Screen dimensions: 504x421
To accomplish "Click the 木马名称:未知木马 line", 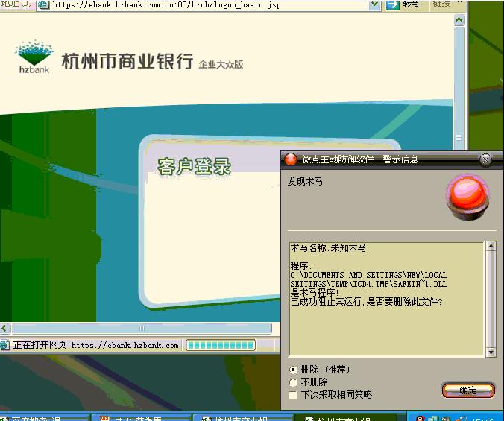I will point(328,247).
